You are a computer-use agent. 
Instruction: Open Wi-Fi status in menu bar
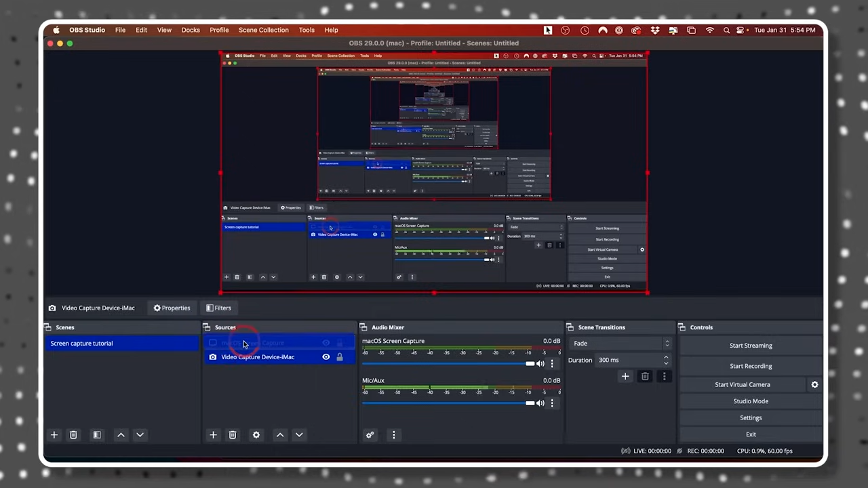click(x=710, y=30)
